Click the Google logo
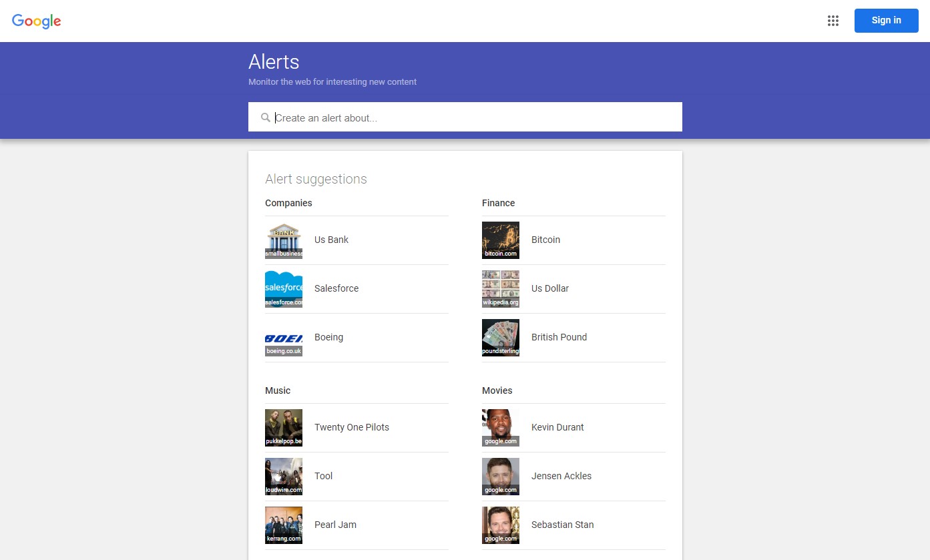The image size is (930, 560). point(37,21)
